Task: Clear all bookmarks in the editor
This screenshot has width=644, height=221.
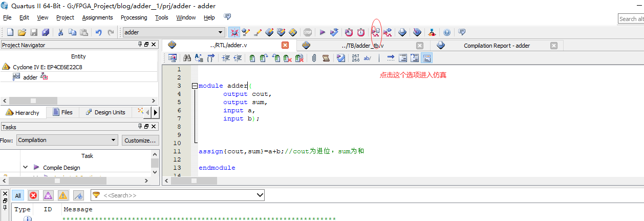Action: 299,58
